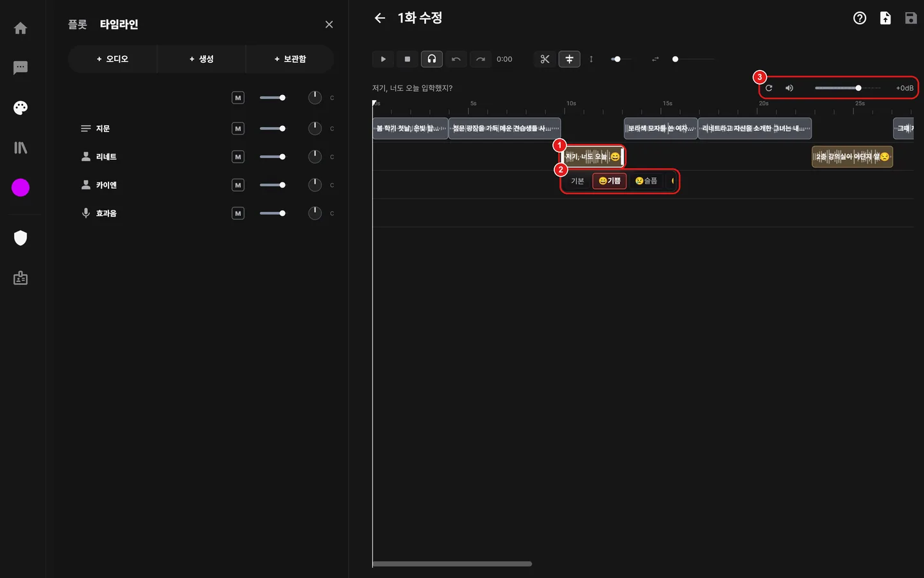924x578 pixels.
Task: Open the ID badge sidebar icon
Action: [21, 278]
